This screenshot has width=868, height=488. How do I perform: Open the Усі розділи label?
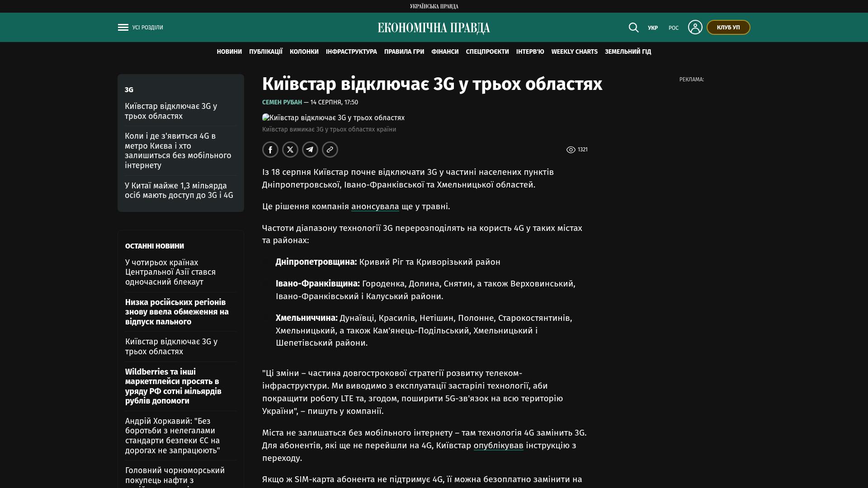[148, 28]
